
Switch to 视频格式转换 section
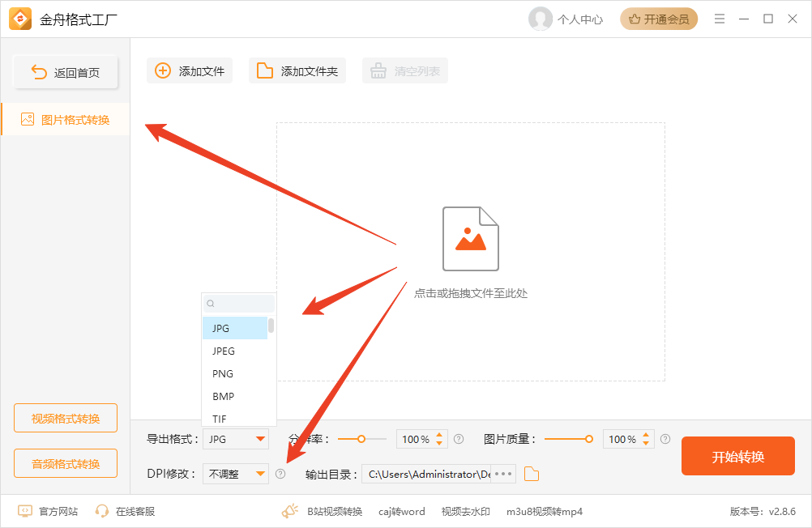65,418
